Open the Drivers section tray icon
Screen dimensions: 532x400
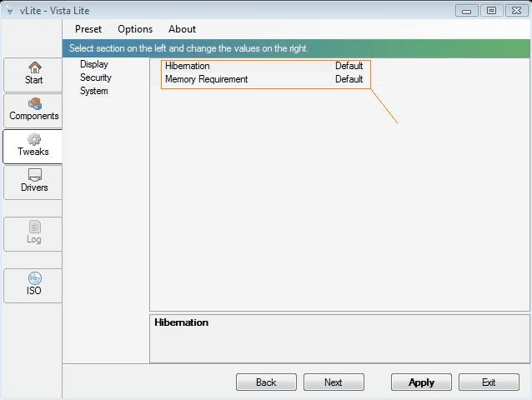tap(35, 175)
